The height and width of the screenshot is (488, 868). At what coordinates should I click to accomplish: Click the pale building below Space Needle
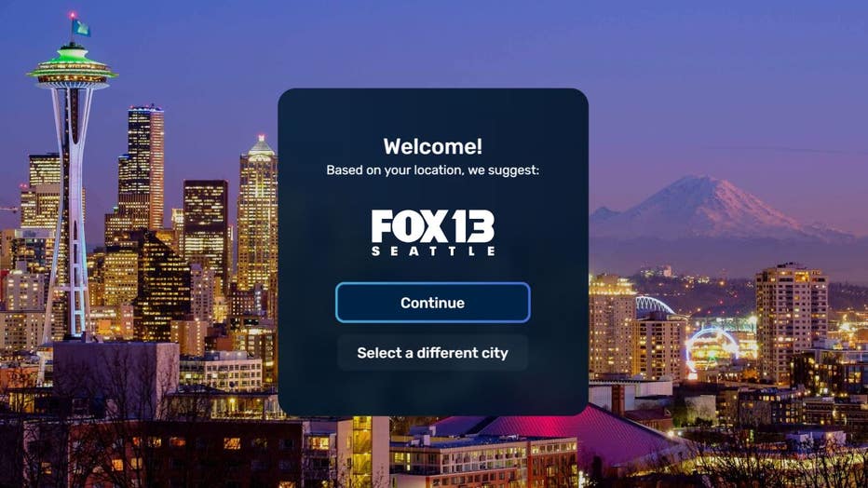116,376
